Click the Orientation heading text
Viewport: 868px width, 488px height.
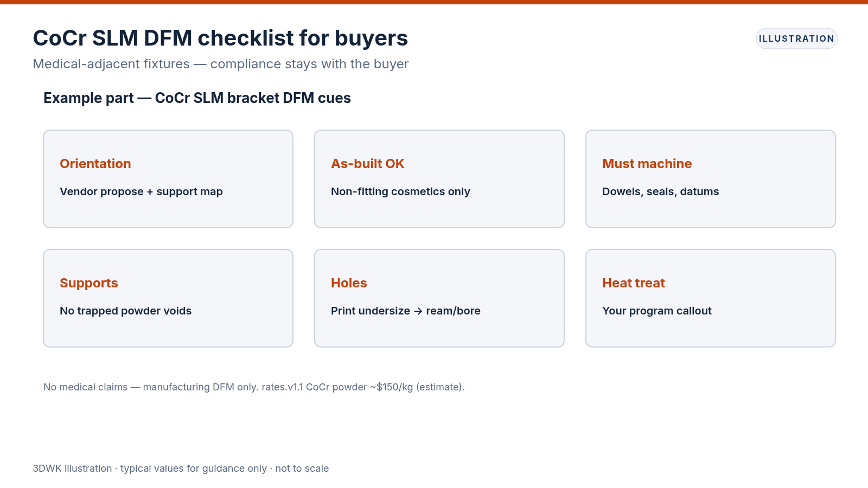pyautogui.click(x=95, y=164)
